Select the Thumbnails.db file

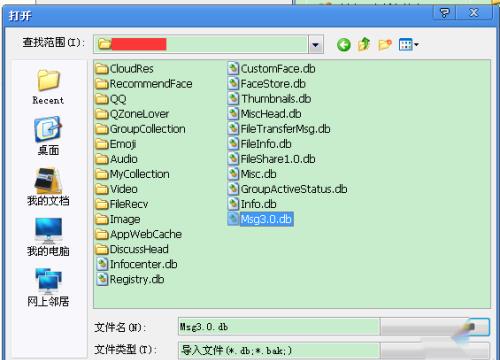coord(269,99)
